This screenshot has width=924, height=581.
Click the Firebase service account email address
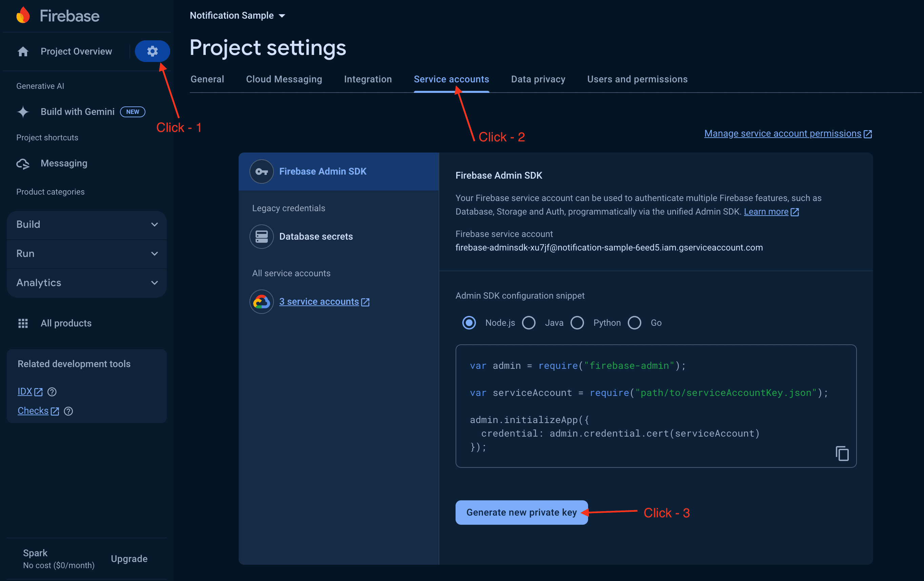(x=609, y=247)
